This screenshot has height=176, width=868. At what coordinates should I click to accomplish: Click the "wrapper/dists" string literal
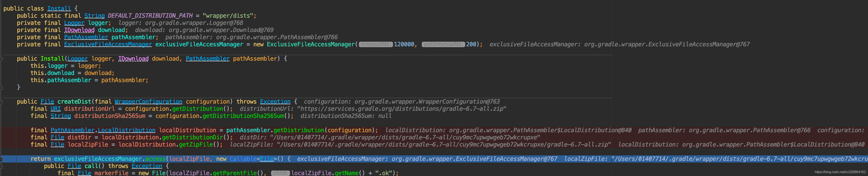pos(228,16)
